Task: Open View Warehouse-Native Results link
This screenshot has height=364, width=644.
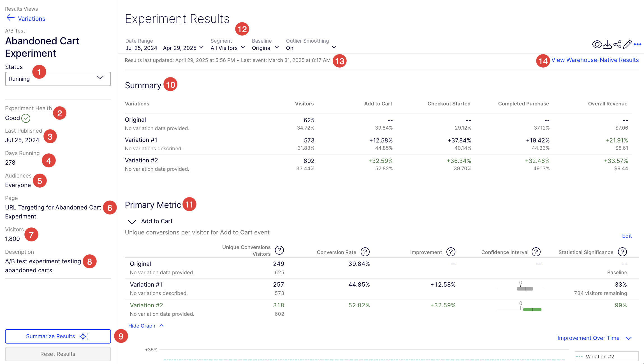Action: tap(595, 60)
